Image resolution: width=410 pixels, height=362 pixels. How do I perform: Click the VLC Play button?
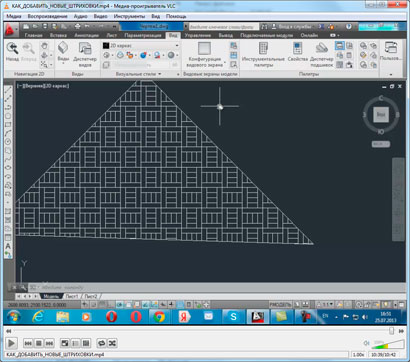pos(11,343)
